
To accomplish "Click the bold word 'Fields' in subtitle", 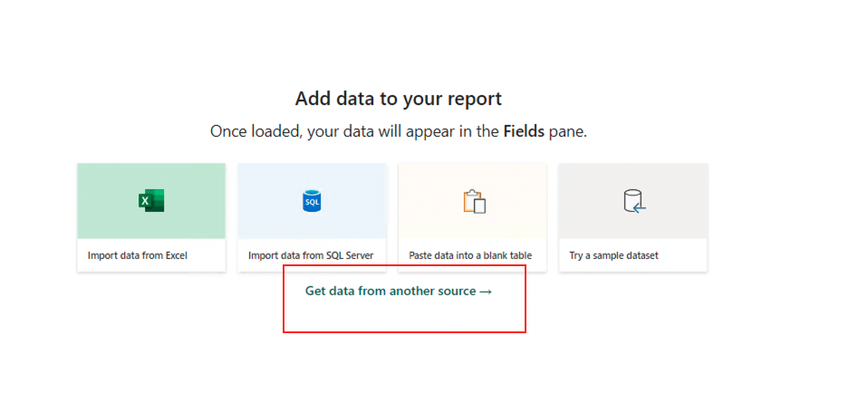I will coord(525,131).
